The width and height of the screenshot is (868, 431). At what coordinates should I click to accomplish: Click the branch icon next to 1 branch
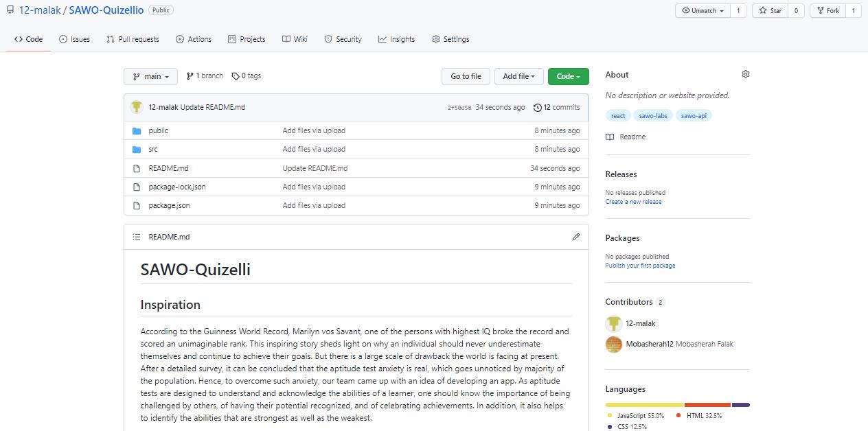point(190,76)
